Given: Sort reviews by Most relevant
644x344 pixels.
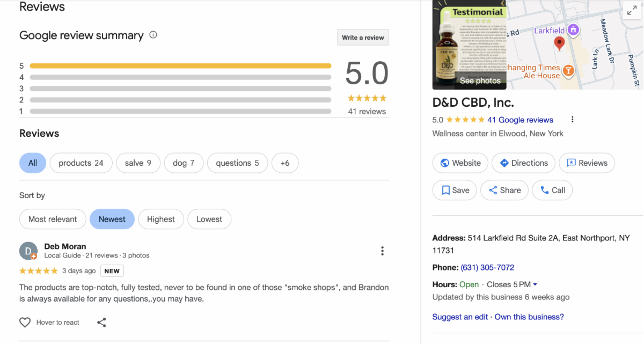Looking at the screenshot, I should point(53,219).
